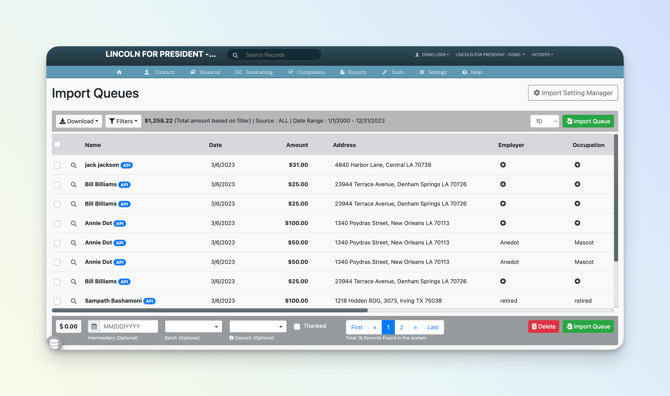Image resolution: width=670 pixels, height=396 pixels.
Task: Click address 4840 Harbor Lane, Central LA 70739
Action: click(x=383, y=165)
